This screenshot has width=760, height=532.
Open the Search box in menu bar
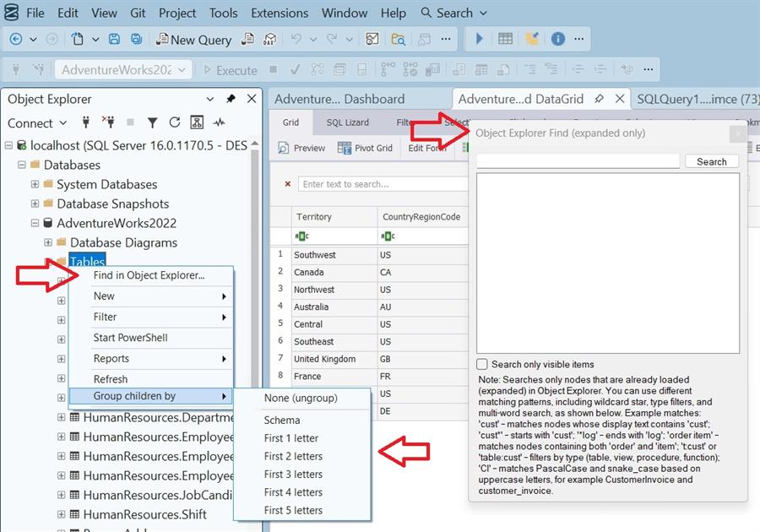(x=453, y=13)
